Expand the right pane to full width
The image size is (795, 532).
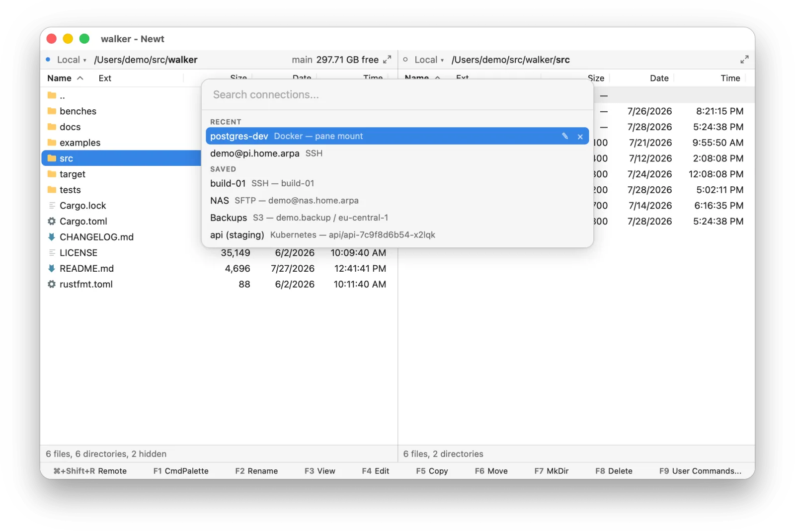744,60
